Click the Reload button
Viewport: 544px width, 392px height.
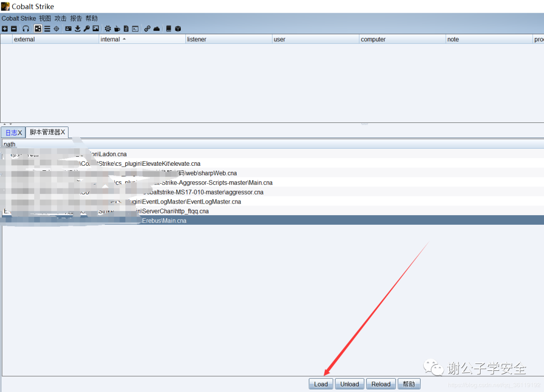pos(381,384)
